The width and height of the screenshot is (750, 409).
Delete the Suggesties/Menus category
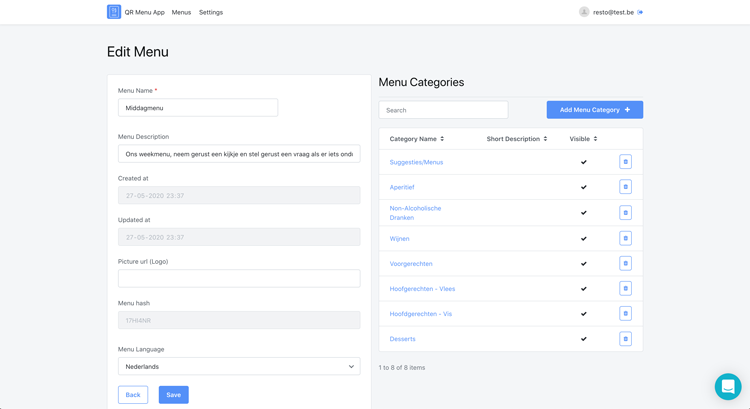pos(625,162)
